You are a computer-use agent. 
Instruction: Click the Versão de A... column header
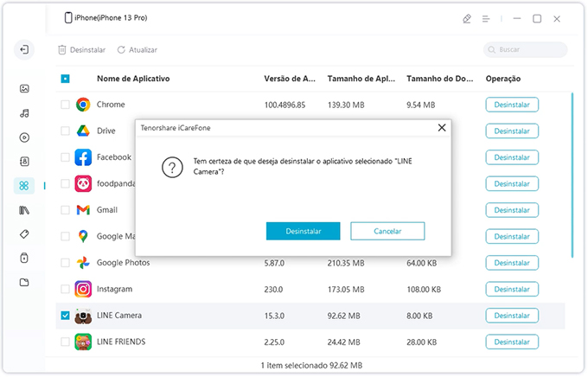tap(290, 79)
